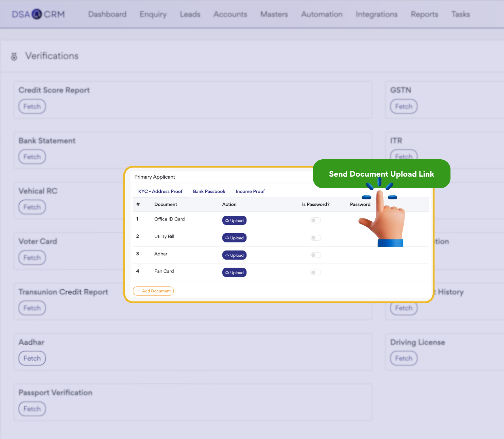Select the KYC - Address Proof tab
This screenshot has height=439, width=504.
(x=160, y=192)
